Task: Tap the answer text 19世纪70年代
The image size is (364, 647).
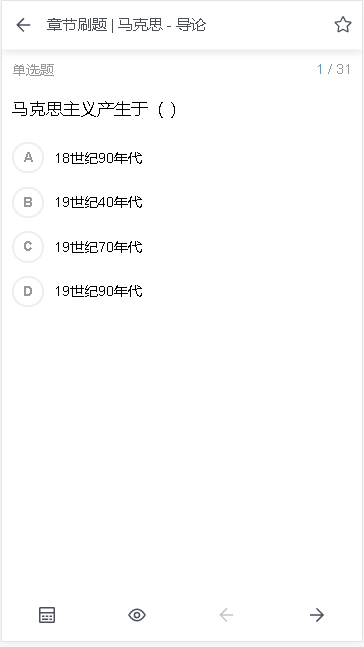Action: (x=99, y=247)
